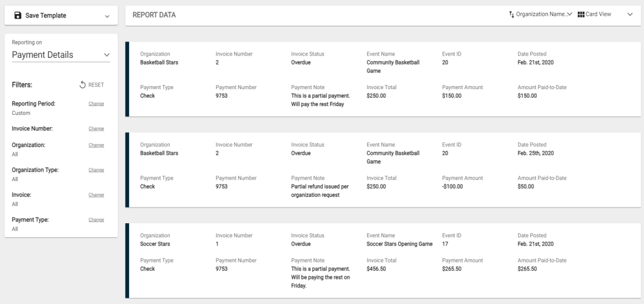Viewport: 644px width, 304px height.
Task: Select the partial refund payment card
Action: (383, 169)
